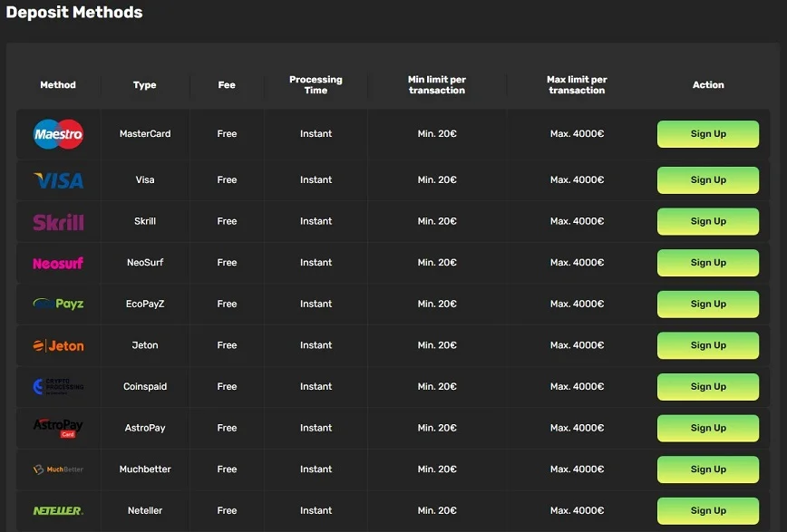Click Free fee in MasterCard row
Screen dimensions: 787x532
click(x=227, y=133)
